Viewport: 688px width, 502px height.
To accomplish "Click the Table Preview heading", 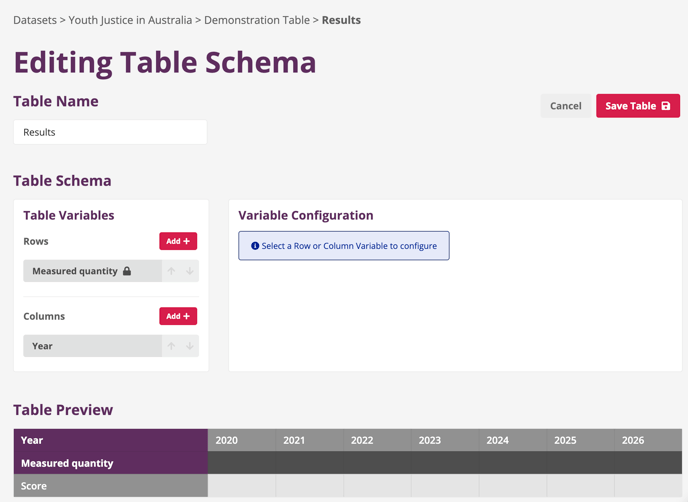I will [x=63, y=410].
